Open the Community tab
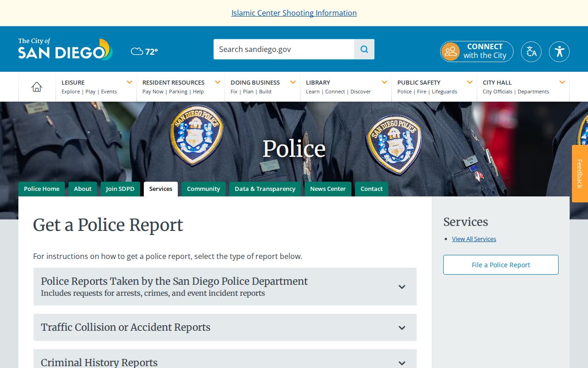Viewport: 588px width, 368px height. (x=204, y=189)
